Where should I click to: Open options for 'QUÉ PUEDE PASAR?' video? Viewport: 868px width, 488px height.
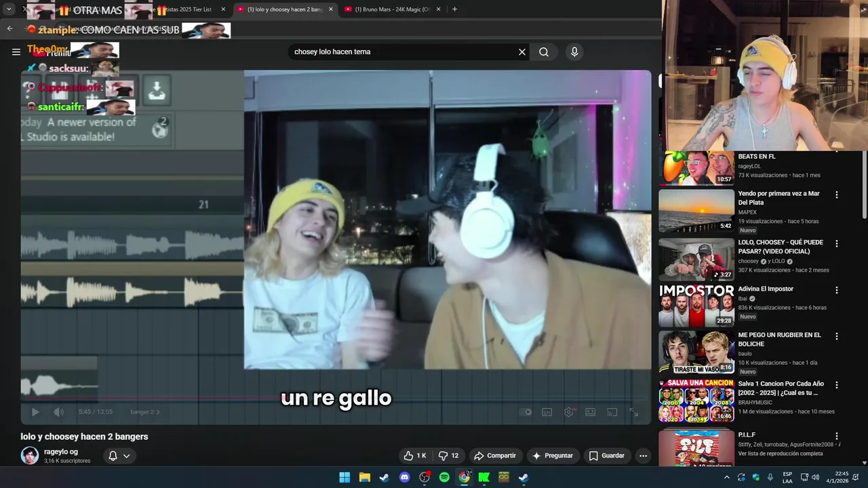point(836,243)
